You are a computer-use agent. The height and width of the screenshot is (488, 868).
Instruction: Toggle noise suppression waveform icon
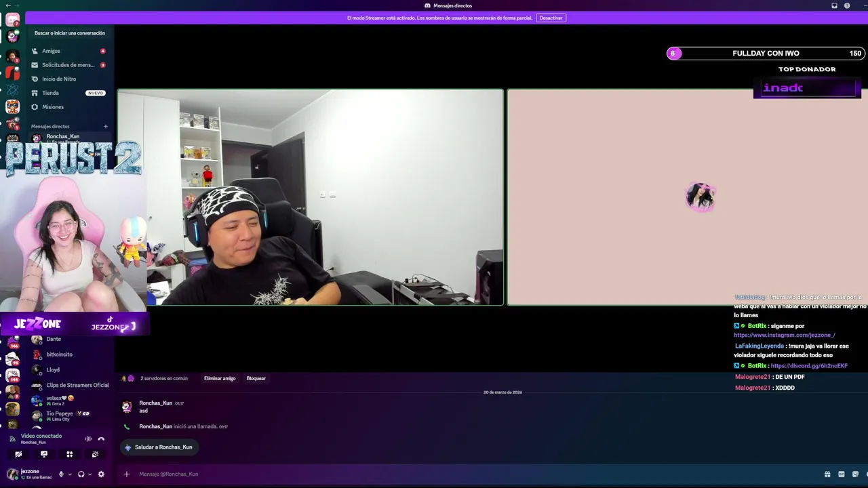(88, 439)
